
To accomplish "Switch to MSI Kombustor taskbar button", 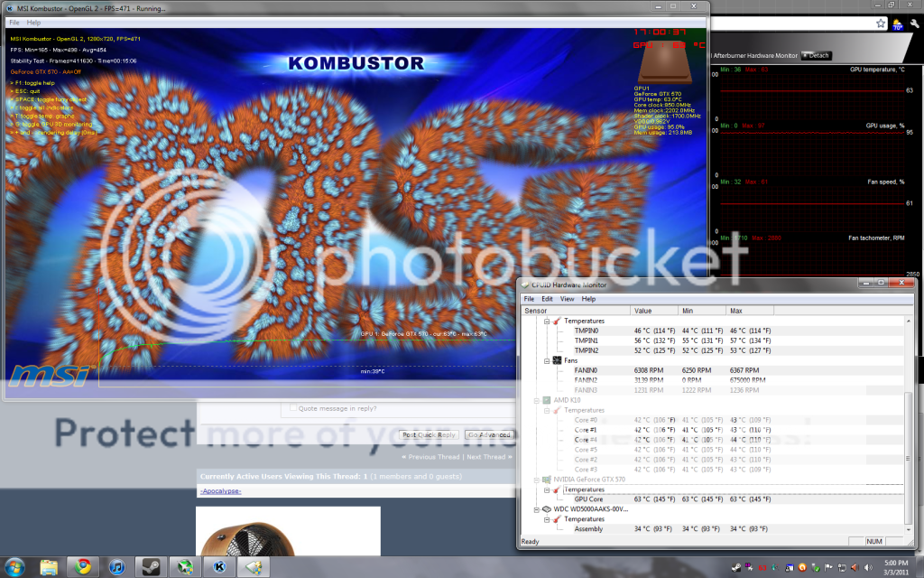I will [219, 567].
